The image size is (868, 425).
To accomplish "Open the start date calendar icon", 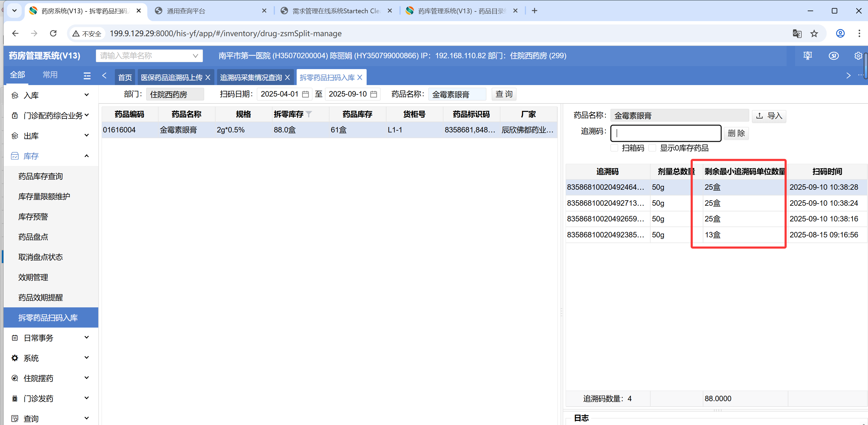I will 306,94.
